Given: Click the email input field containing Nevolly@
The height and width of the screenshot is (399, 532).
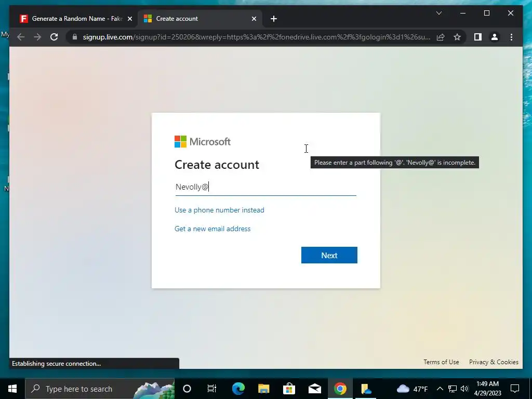Looking at the screenshot, I should (265, 187).
